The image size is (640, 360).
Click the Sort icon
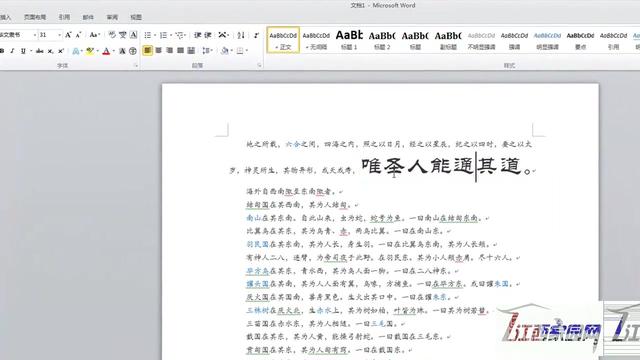click(241, 35)
